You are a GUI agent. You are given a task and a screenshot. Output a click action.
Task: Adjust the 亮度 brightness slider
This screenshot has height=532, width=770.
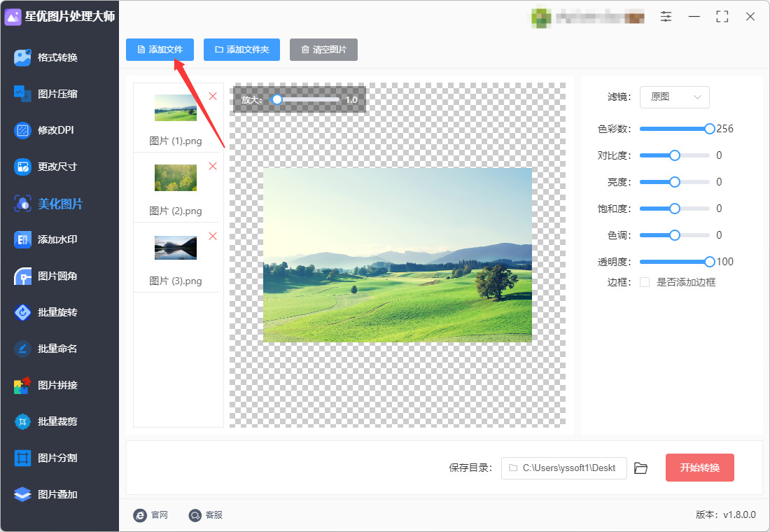pyautogui.click(x=675, y=182)
